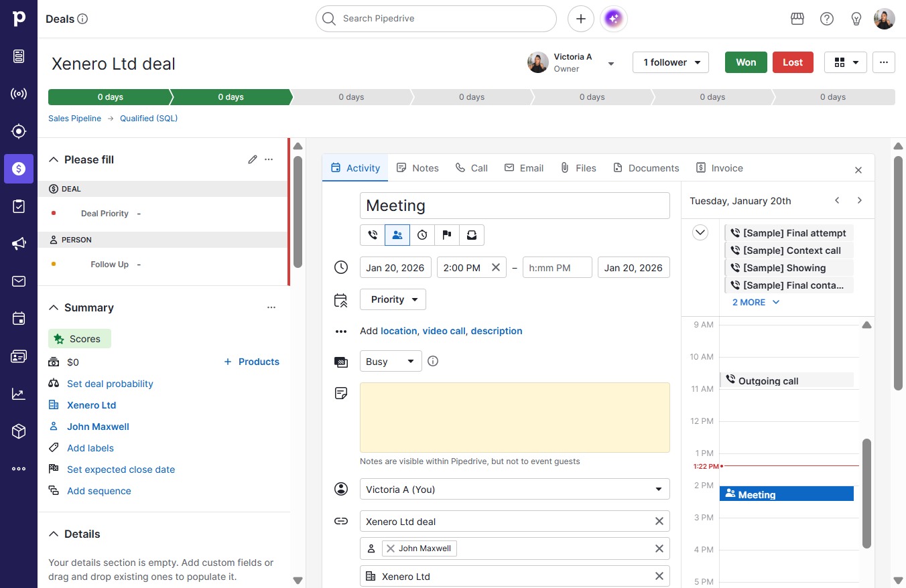Open the lightbulb tips icon
Viewport: 906px width, 588px height.
point(856,19)
